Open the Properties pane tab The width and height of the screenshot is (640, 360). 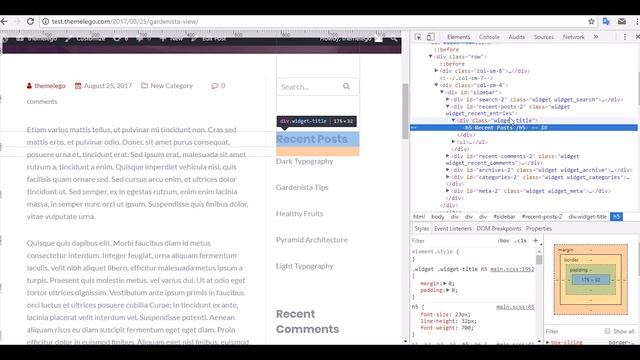[x=539, y=229]
